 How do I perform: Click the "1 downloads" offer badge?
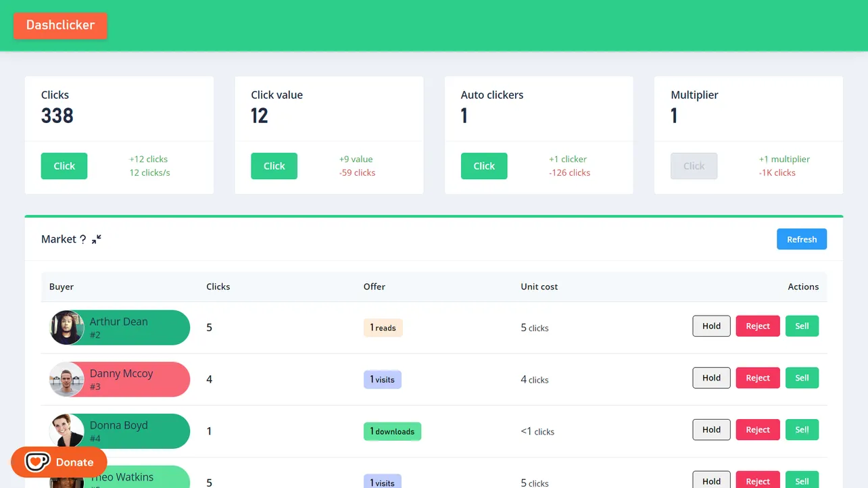point(392,431)
